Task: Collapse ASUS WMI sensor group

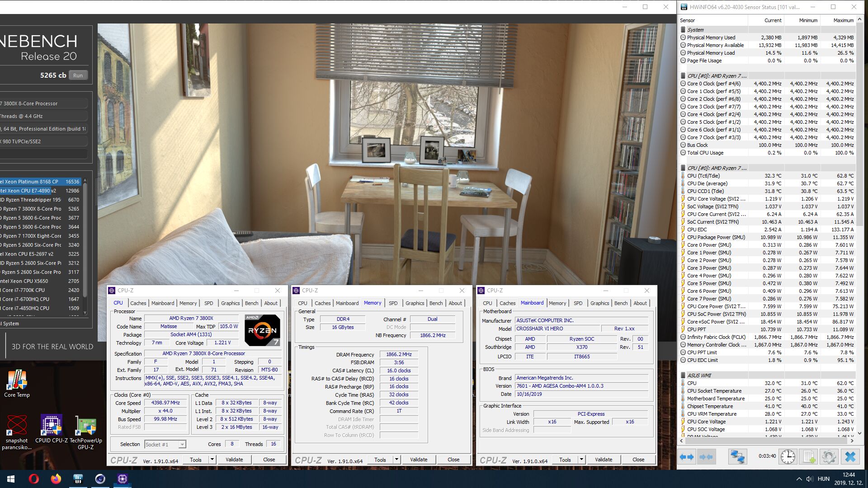Action: tap(683, 375)
